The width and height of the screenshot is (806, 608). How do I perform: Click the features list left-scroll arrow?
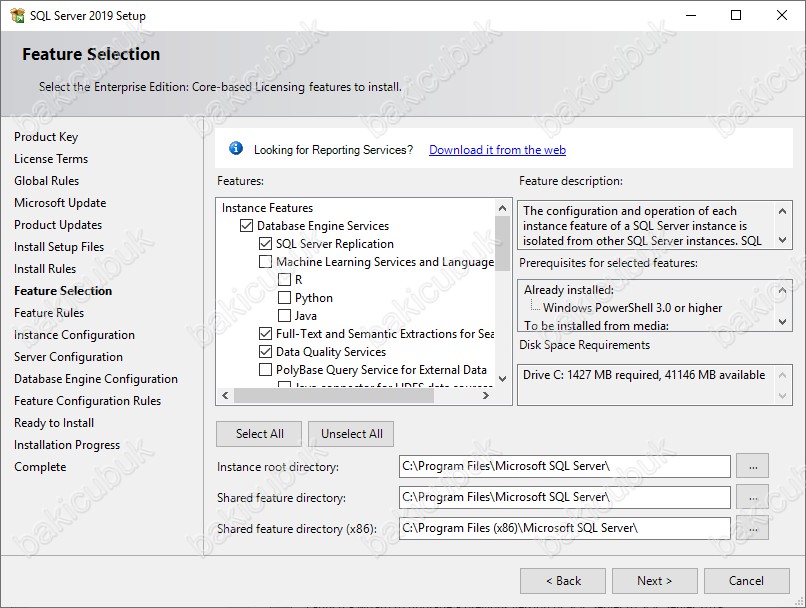pos(225,395)
